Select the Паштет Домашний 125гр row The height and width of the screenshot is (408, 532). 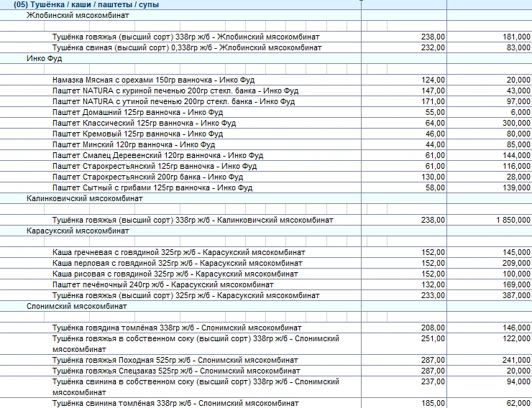pos(137,112)
